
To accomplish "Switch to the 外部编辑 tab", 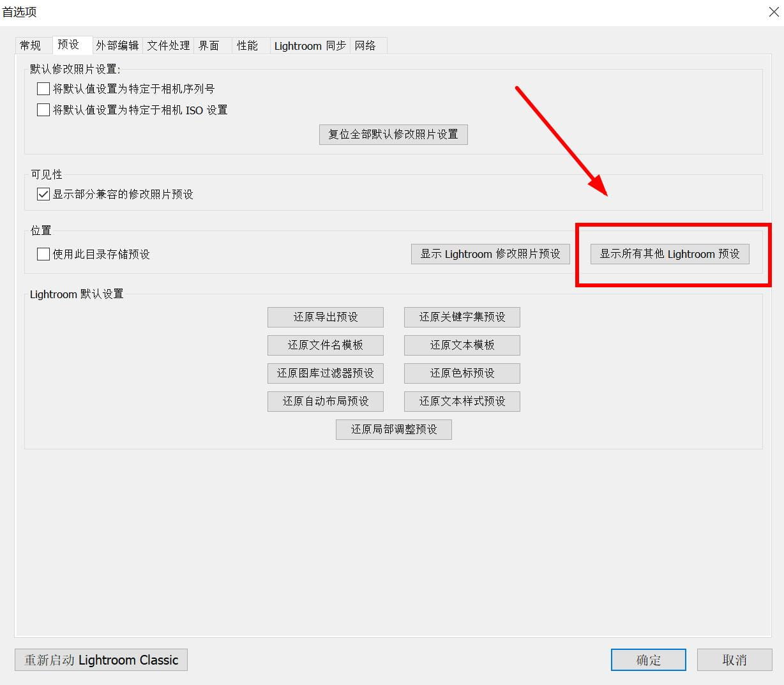I will 117,45.
